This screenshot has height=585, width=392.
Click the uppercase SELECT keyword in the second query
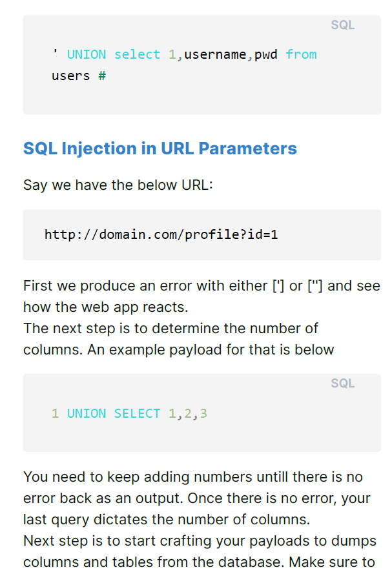137,413
